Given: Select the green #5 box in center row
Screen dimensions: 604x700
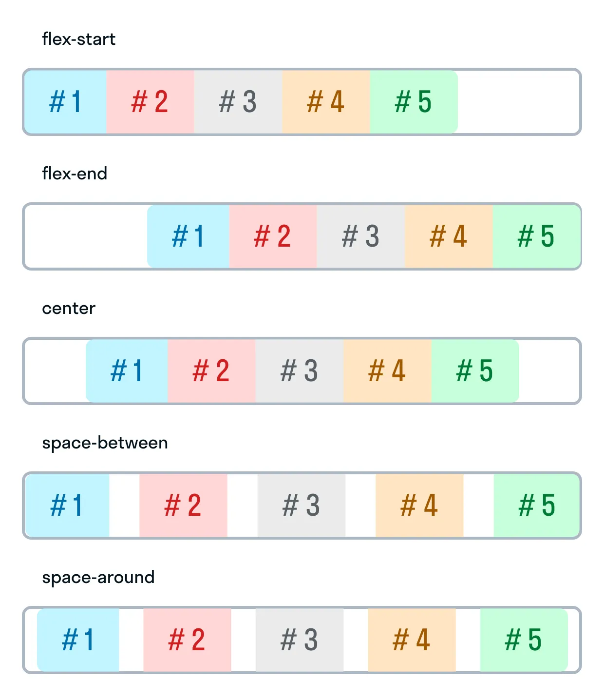Looking at the screenshot, I should click(475, 371).
